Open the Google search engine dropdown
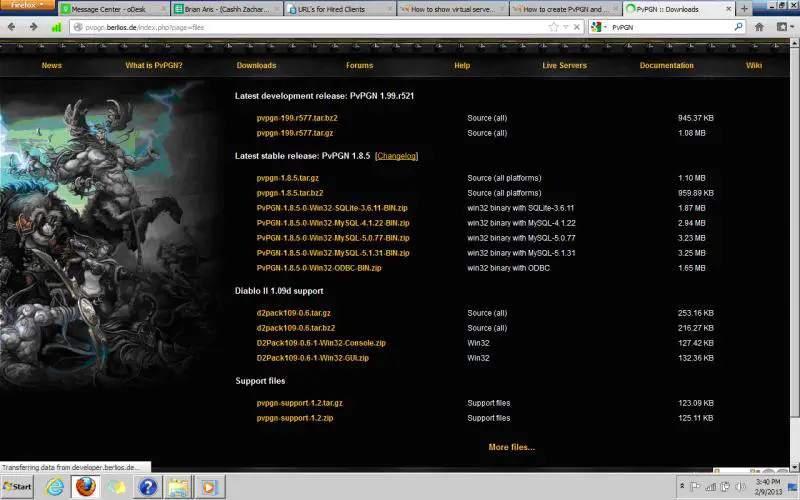 (x=598, y=27)
